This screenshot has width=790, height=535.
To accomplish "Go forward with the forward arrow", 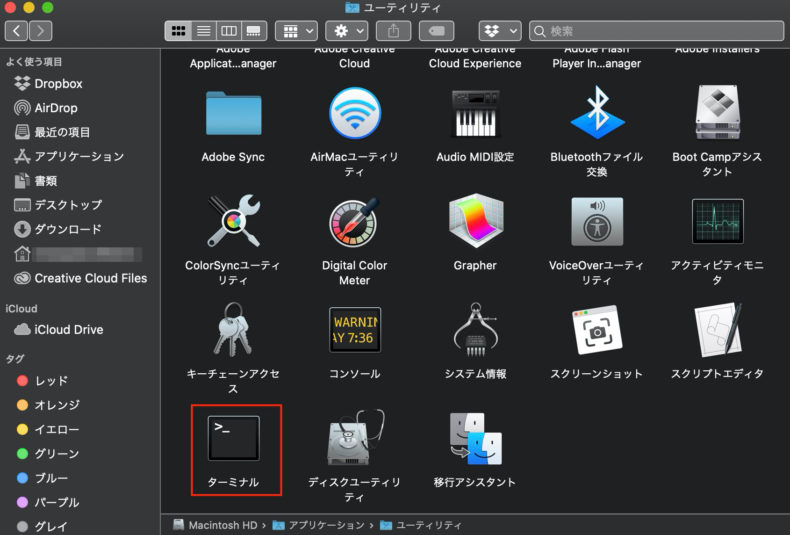I will click(x=41, y=31).
